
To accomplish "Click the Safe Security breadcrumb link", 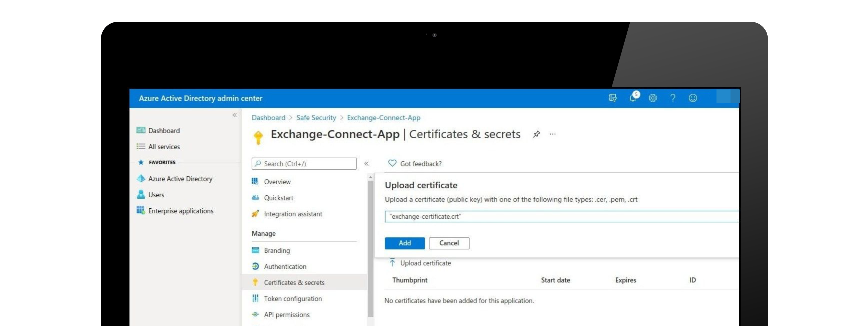I will pyautogui.click(x=316, y=117).
